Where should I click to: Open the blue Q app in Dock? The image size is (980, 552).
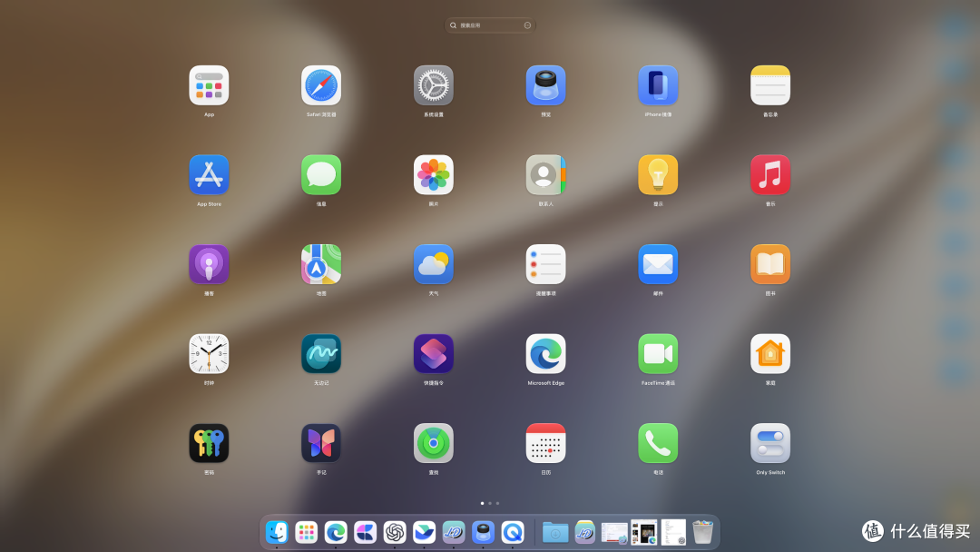pos(513,532)
